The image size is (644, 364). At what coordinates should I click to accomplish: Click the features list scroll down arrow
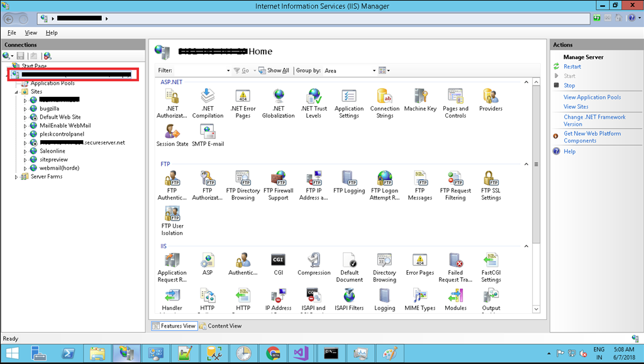(536, 309)
